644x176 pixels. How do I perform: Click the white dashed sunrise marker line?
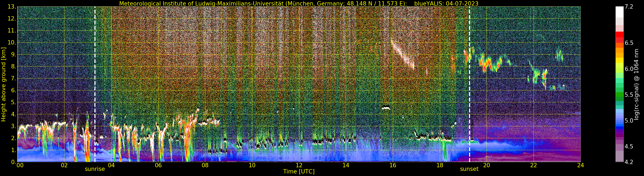(x=95, y=84)
